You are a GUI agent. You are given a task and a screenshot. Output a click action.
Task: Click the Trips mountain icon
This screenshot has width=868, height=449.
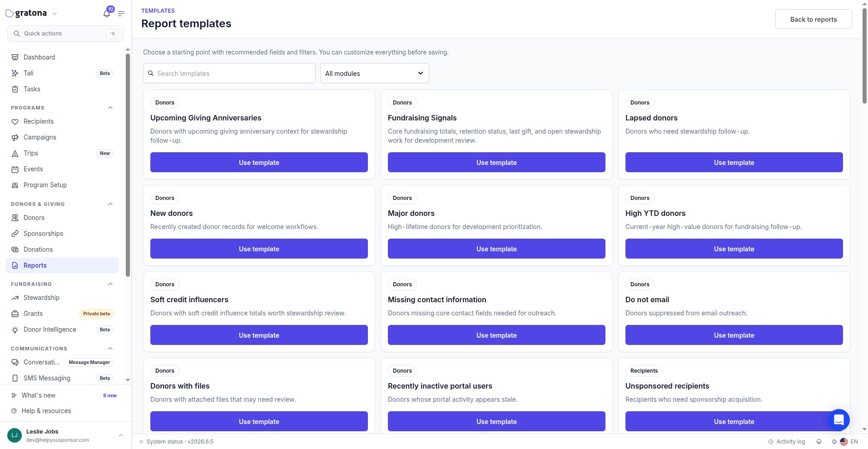15,153
